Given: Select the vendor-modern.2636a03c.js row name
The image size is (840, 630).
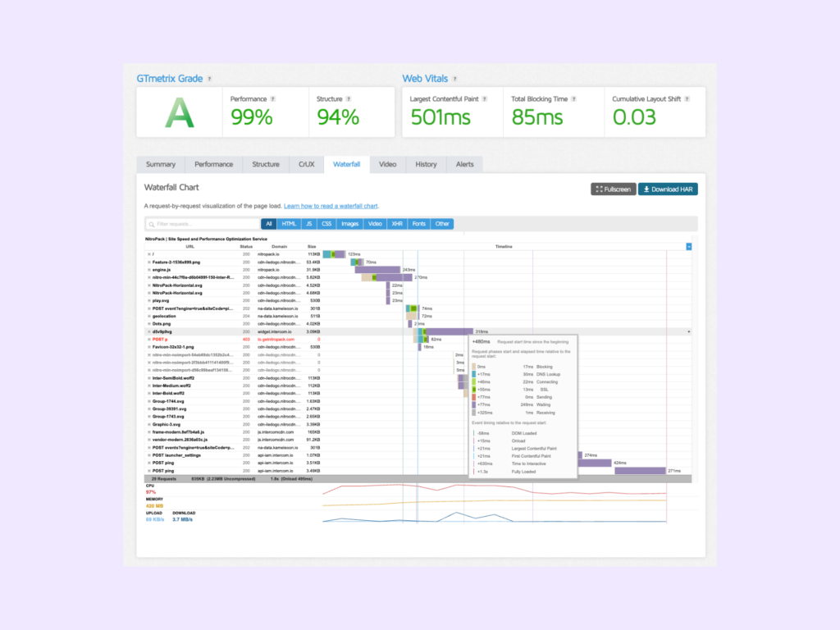Looking at the screenshot, I should pyautogui.click(x=180, y=440).
